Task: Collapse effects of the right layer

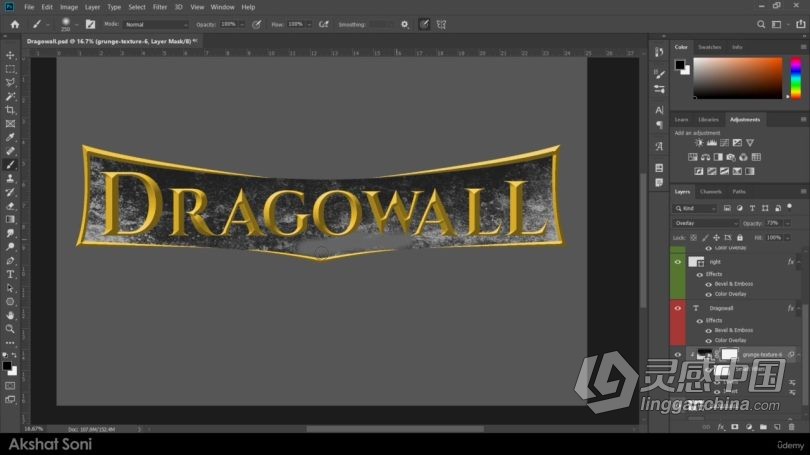Action: coord(799,262)
